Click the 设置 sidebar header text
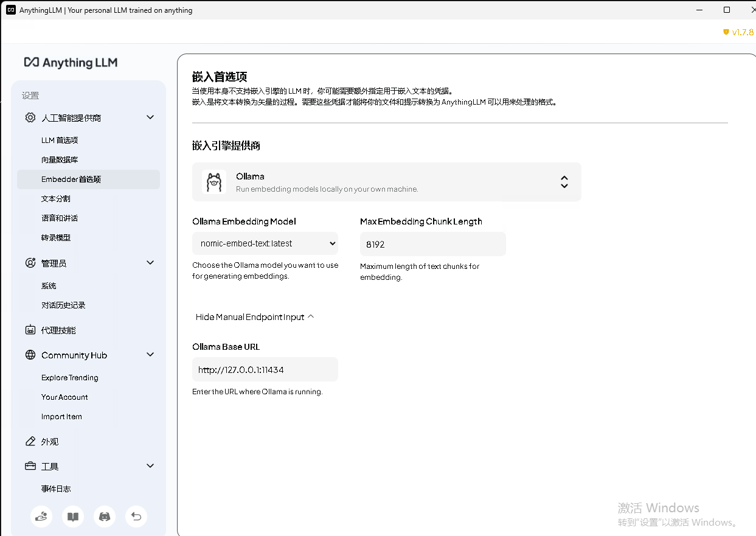This screenshot has height=536, width=756. pyautogui.click(x=30, y=96)
